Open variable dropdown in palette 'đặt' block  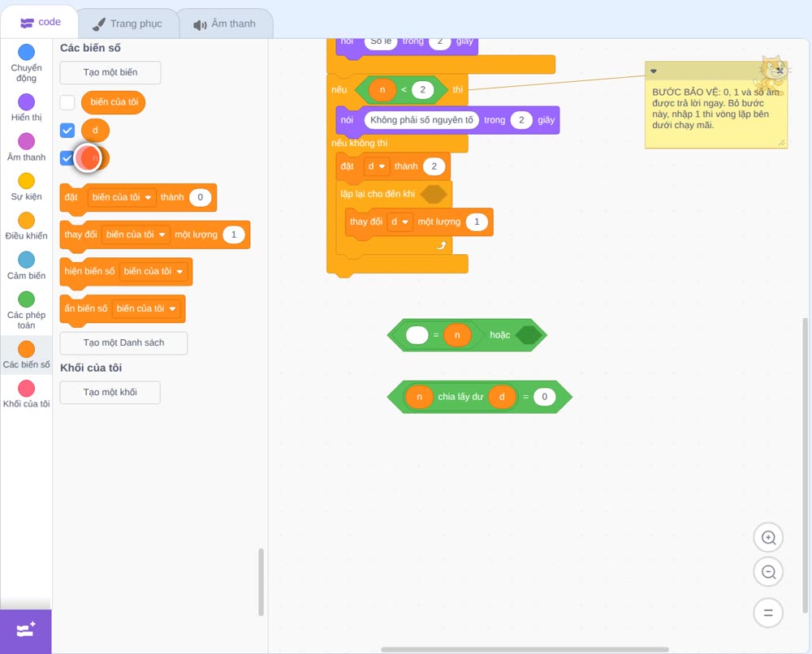coord(123,197)
